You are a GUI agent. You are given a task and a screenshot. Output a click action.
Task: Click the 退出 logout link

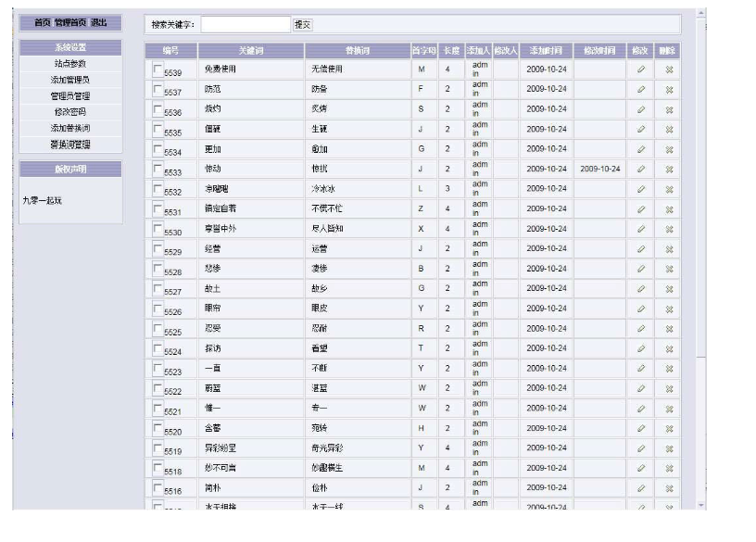tap(99, 22)
